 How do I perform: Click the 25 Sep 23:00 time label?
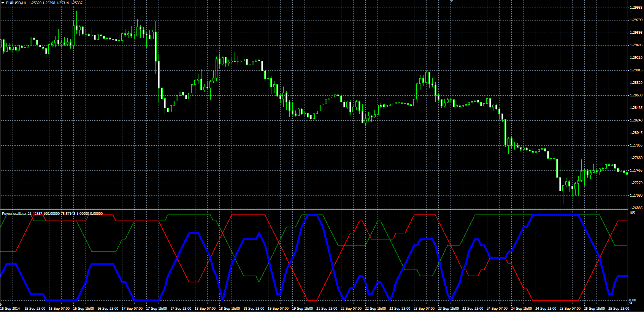click(619, 308)
